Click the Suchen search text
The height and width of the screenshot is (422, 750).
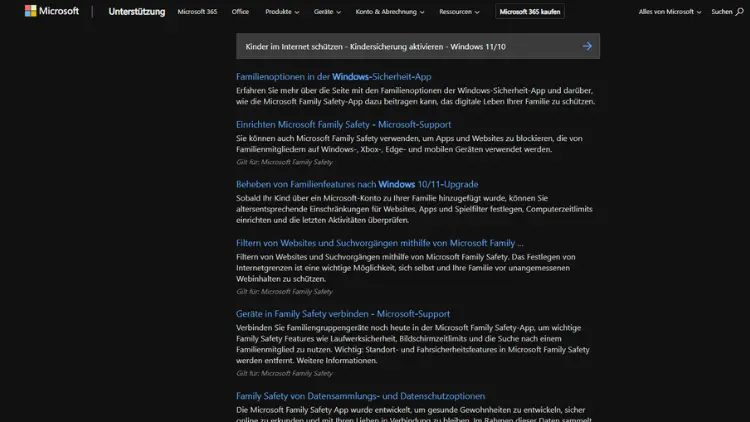pyautogui.click(x=722, y=11)
